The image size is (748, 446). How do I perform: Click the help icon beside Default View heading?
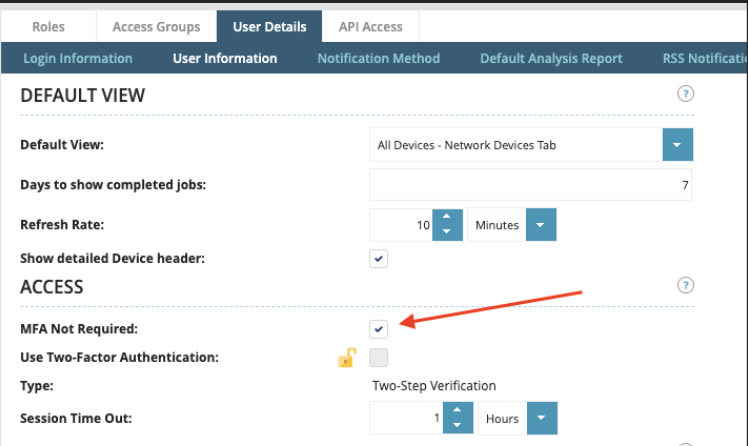685,94
